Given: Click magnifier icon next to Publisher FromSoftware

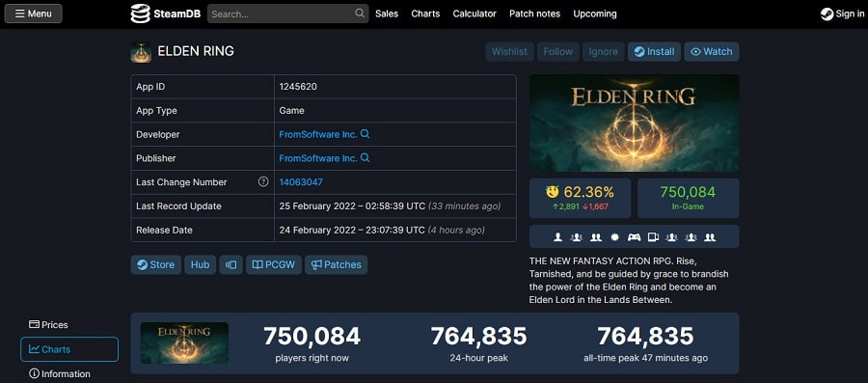Looking at the screenshot, I should coord(365,158).
